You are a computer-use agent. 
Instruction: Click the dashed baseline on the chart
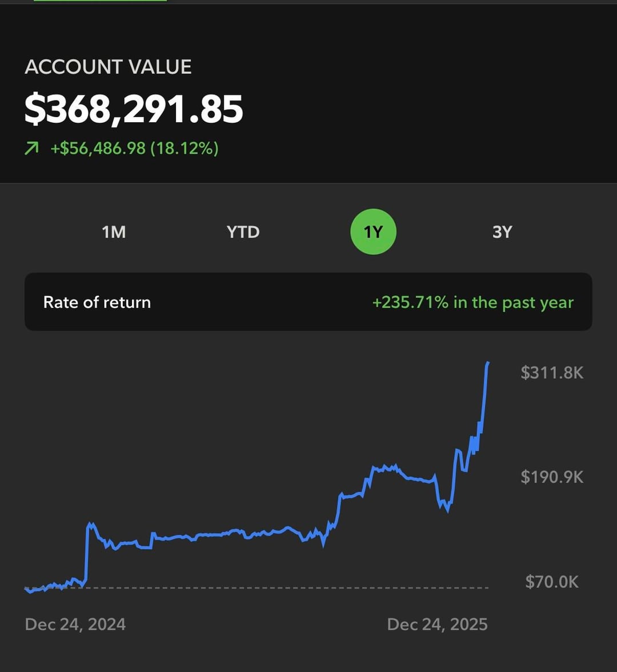[286, 587]
